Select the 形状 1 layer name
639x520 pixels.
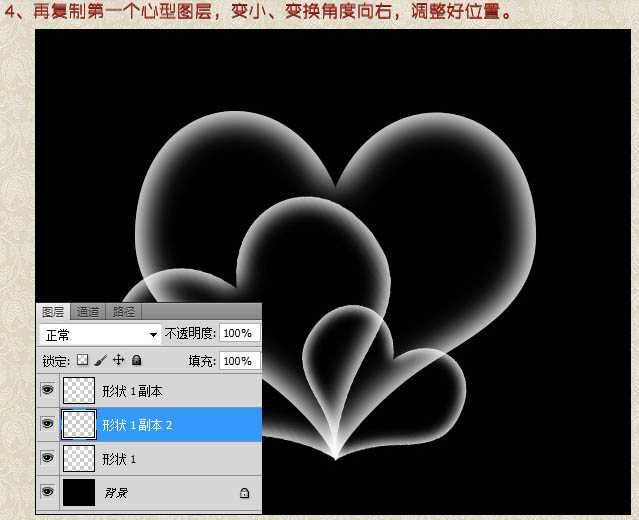click(119, 458)
